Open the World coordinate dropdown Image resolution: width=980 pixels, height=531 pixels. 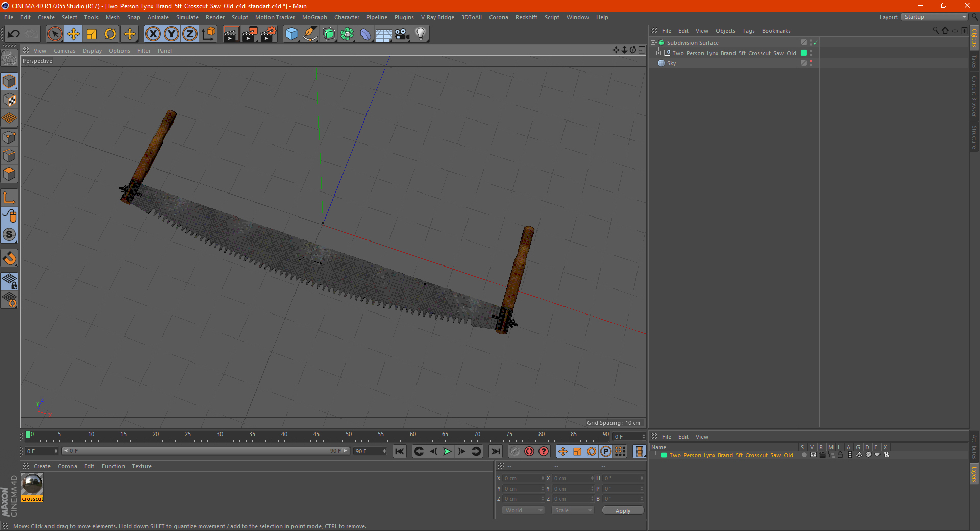(x=523, y=510)
